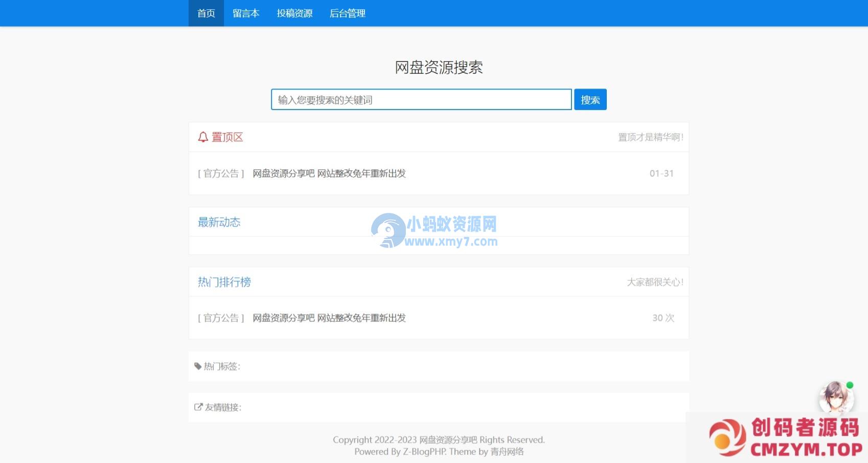Click the blue 小蚂蚁资源网 watermark logo

coord(389,230)
